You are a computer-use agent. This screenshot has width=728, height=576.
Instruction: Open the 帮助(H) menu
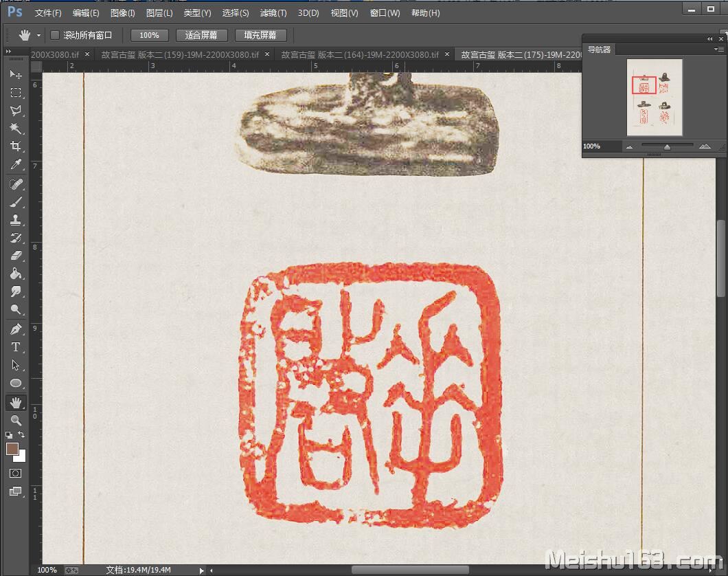425,13
